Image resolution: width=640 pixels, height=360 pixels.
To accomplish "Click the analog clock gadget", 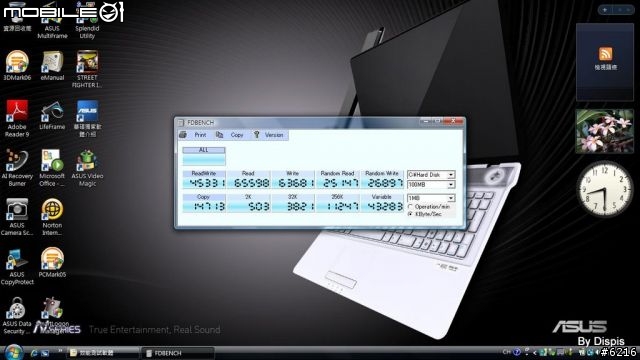I will click(x=604, y=189).
